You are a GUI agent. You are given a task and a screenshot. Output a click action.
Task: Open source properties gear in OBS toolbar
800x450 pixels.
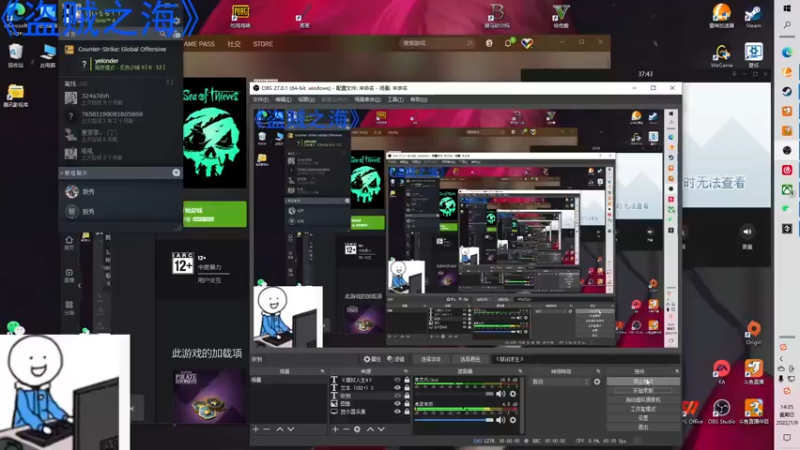[372, 359]
